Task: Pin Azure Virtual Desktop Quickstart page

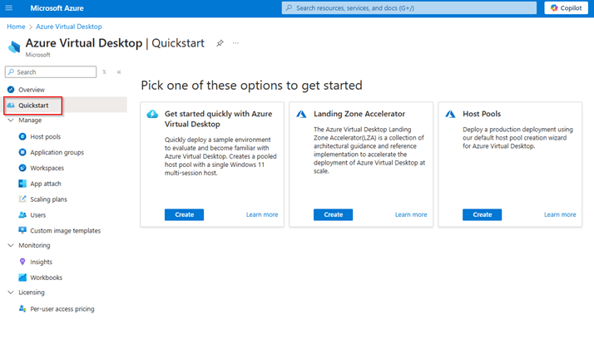Action: click(220, 43)
